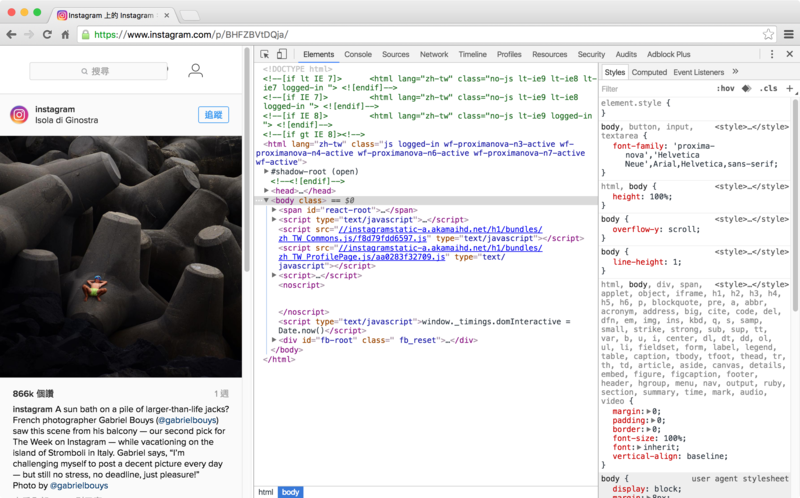The image size is (800, 498).
Task: Open the Adblock Plus tab
Action: [x=668, y=54]
